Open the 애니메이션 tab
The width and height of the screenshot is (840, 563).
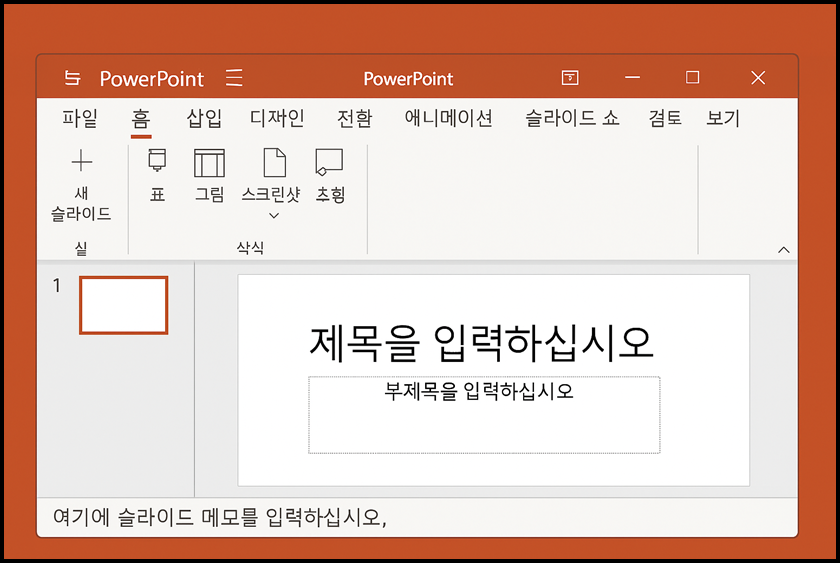(x=448, y=118)
